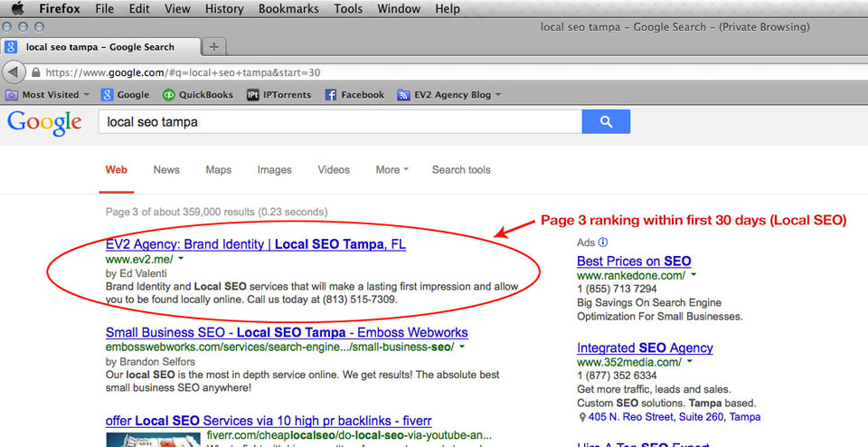
Task: Open new tab with plus button
Action: tap(213, 46)
